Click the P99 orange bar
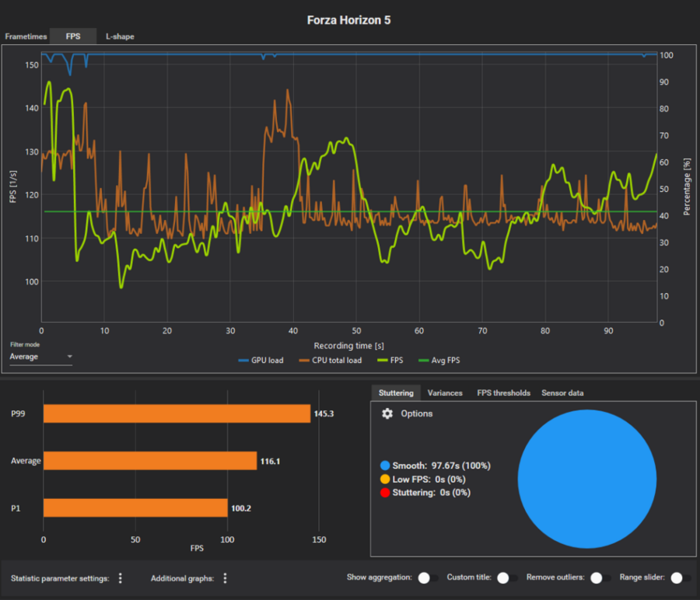 pos(177,413)
